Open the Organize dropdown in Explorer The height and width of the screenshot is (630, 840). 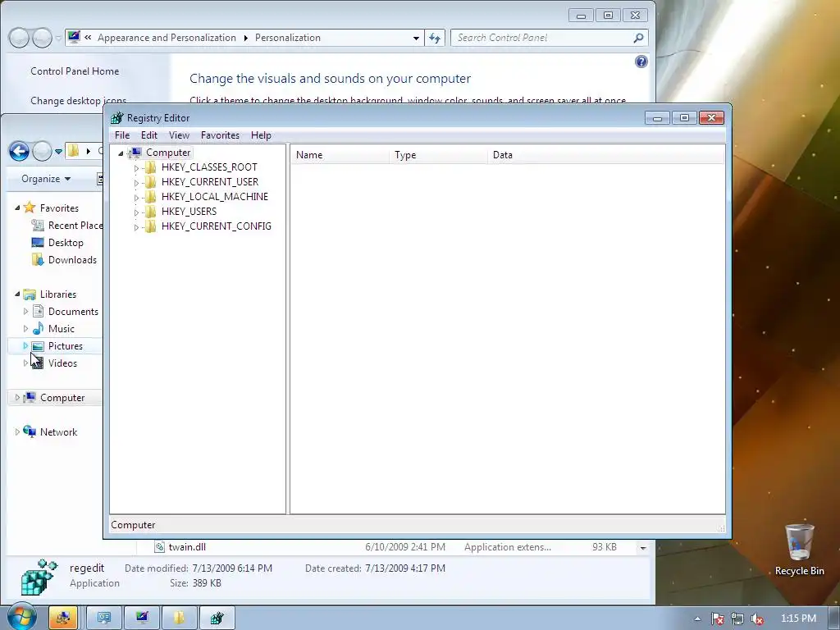46,179
